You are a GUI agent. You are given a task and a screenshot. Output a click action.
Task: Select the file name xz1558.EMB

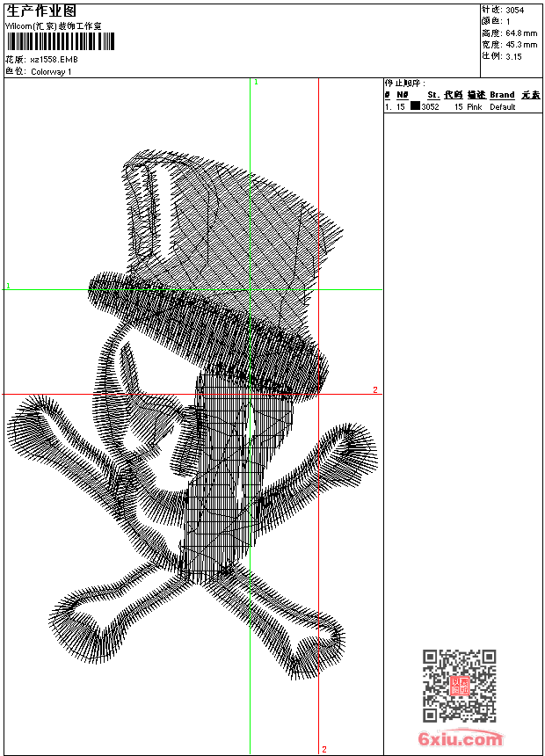coord(54,60)
